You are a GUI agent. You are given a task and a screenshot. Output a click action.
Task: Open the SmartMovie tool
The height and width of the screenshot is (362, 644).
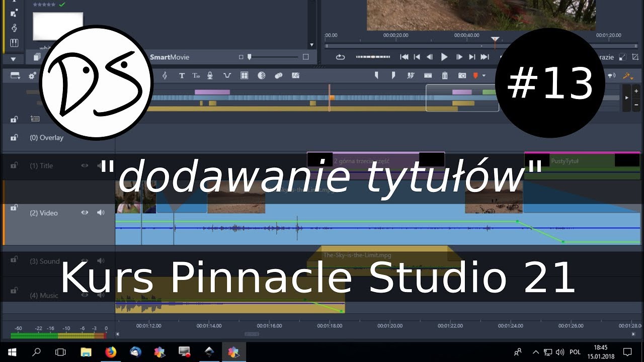pos(170,57)
